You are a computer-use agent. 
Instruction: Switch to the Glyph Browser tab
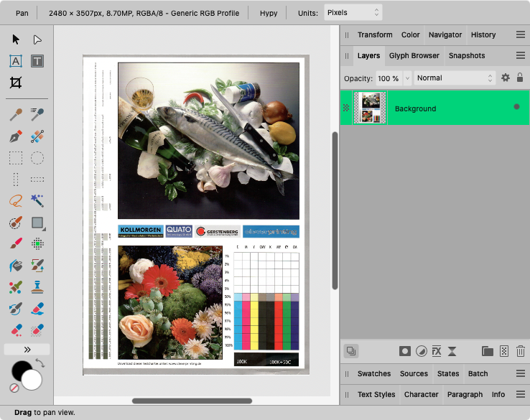pos(414,56)
